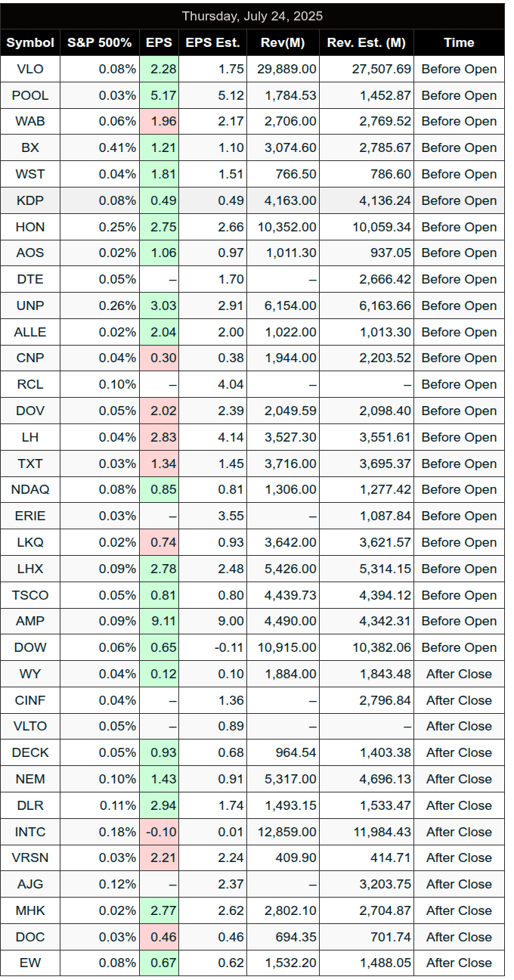The height and width of the screenshot is (980, 514).
Task: Sort by the Time column header
Action: tap(459, 42)
